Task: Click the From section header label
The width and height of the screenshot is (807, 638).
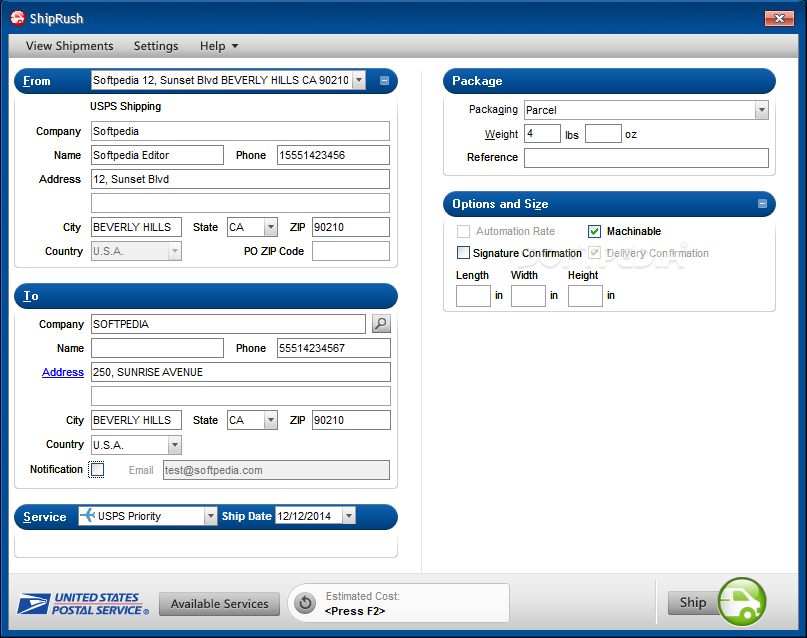Action: point(37,81)
